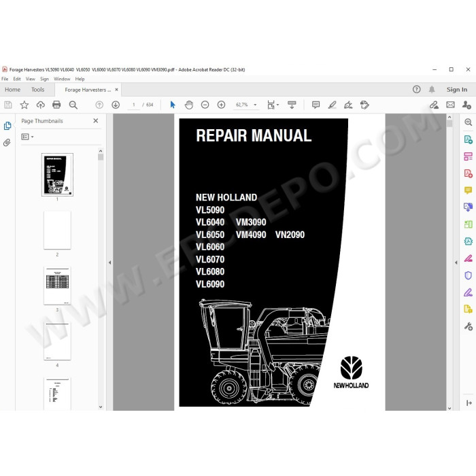
Task: Open notifications bell icon
Action: click(432, 90)
